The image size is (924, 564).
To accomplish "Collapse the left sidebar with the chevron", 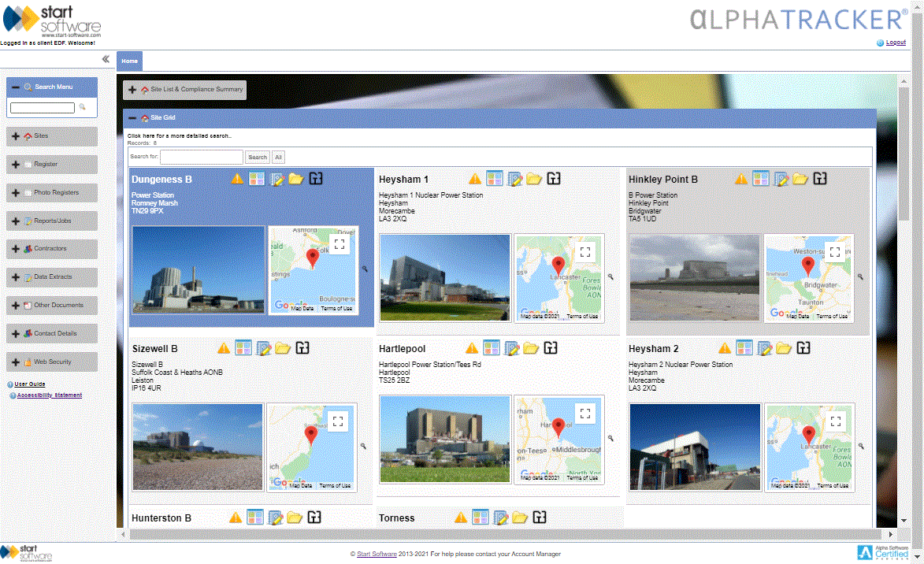I will click(105, 58).
